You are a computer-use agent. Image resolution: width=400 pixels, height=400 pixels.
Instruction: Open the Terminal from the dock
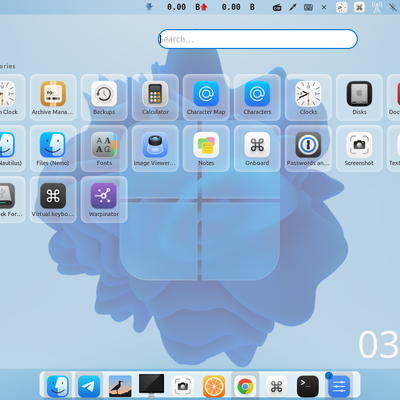pos(307,386)
